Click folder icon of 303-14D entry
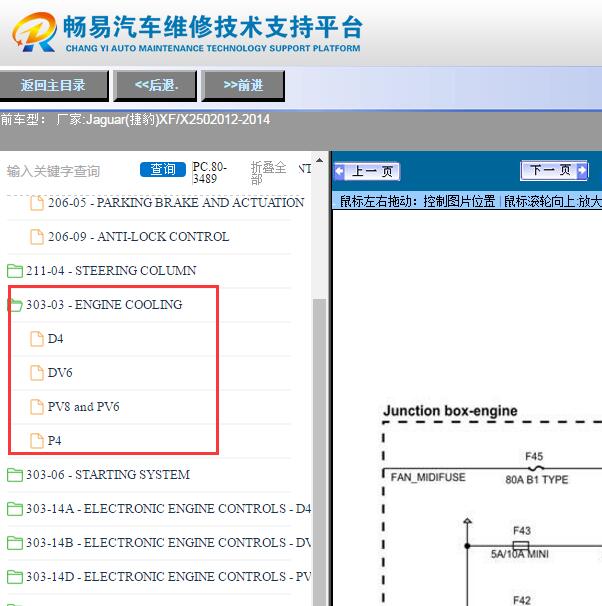The image size is (602, 606). click(15, 577)
